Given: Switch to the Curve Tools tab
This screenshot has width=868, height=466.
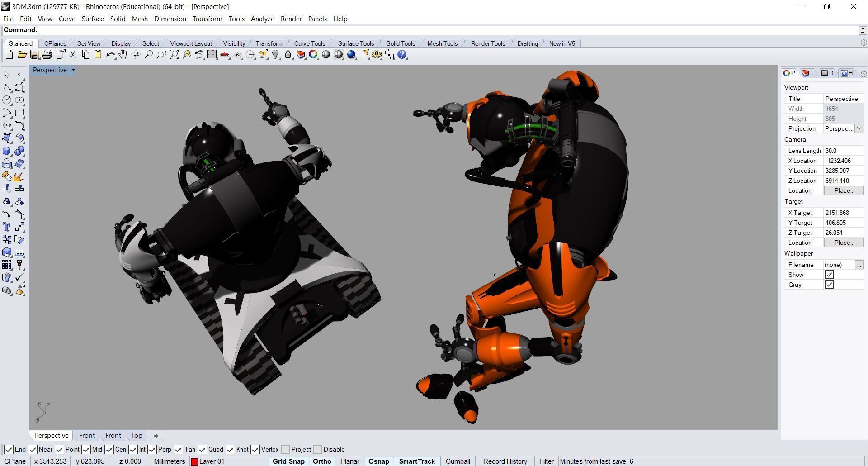Looking at the screenshot, I should click(x=310, y=43).
